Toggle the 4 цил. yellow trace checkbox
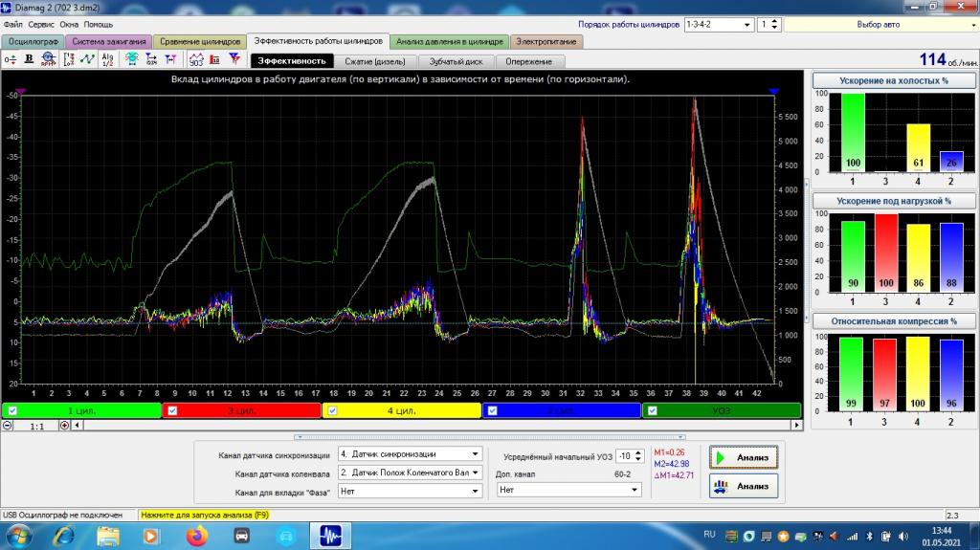This screenshot has width=980, height=550. [x=332, y=410]
